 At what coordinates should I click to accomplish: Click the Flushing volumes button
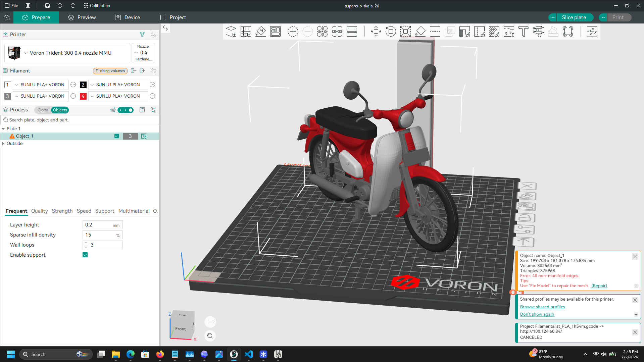click(110, 71)
